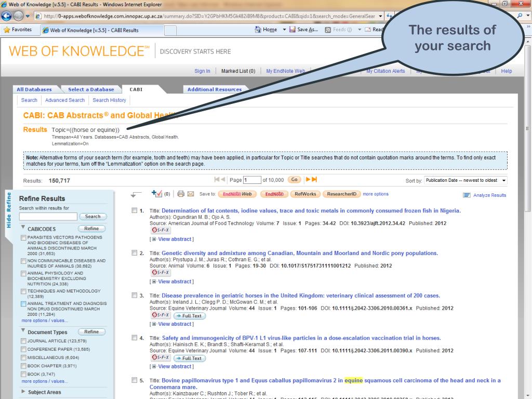
Task: Collapse the Document Types section
Action: pos(23,330)
